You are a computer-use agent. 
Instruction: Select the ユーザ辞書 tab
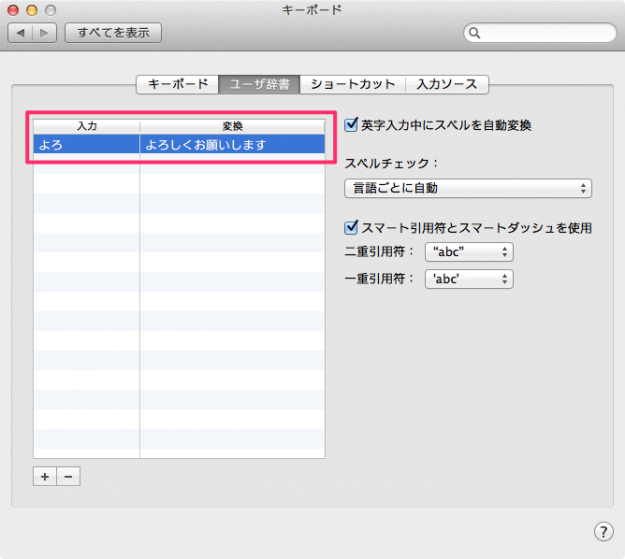tap(259, 84)
